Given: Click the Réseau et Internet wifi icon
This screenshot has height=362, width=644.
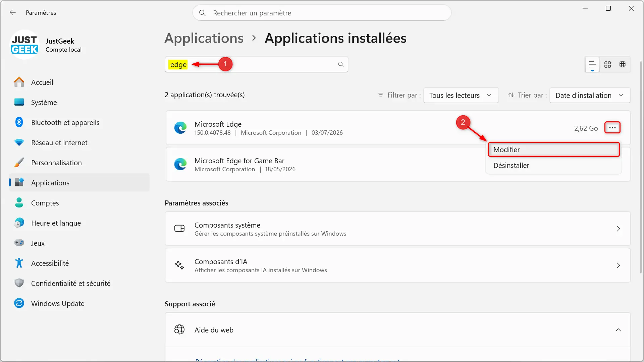Looking at the screenshot, I should click(x=19, y=142).
